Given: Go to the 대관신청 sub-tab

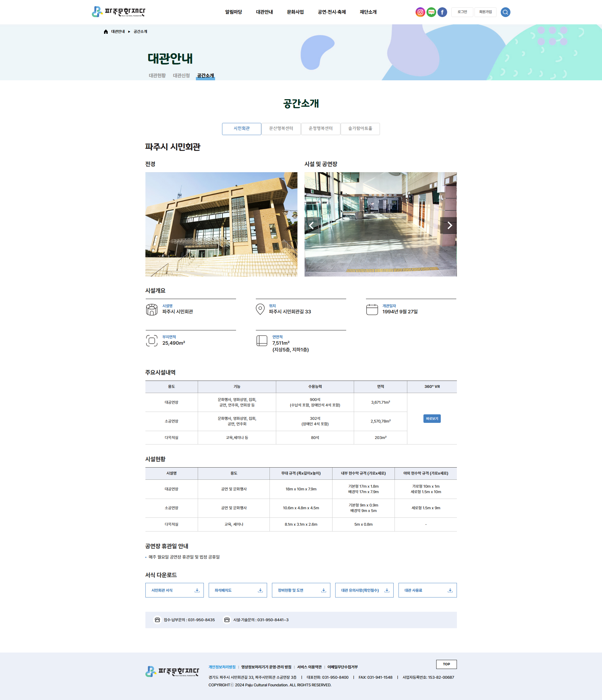Looking at the screenshot, I should (181, 76).
